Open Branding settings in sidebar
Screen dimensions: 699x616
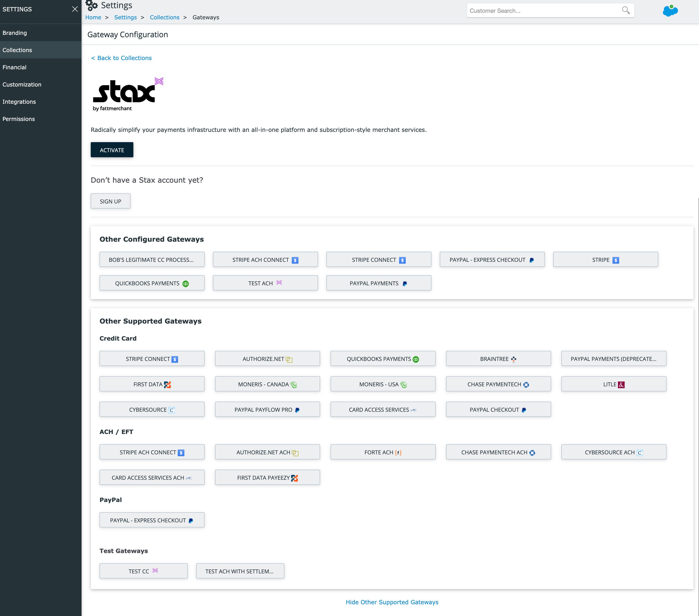41,33
